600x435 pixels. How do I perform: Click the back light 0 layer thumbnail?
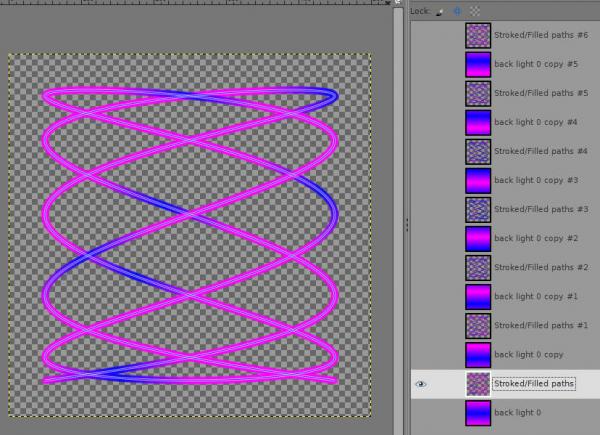point(478,413)
